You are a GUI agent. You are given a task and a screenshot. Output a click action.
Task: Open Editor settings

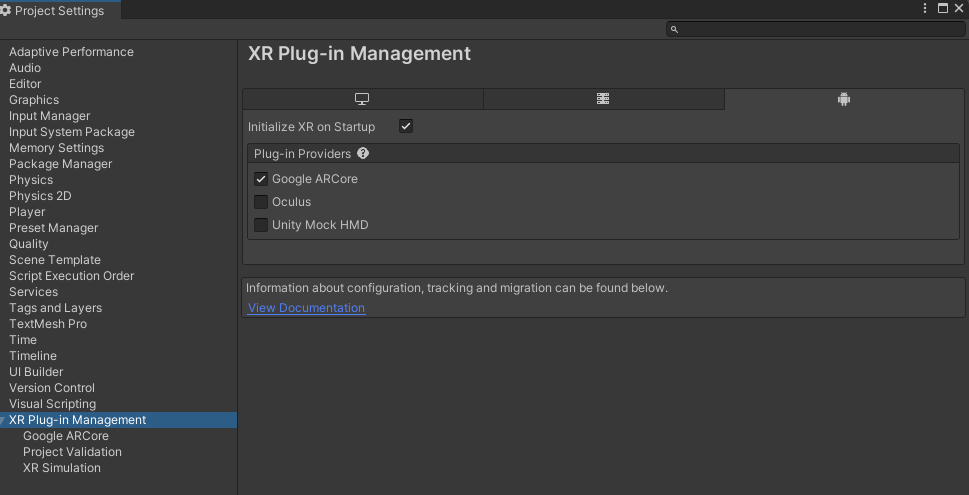click(x=25, y=84)
